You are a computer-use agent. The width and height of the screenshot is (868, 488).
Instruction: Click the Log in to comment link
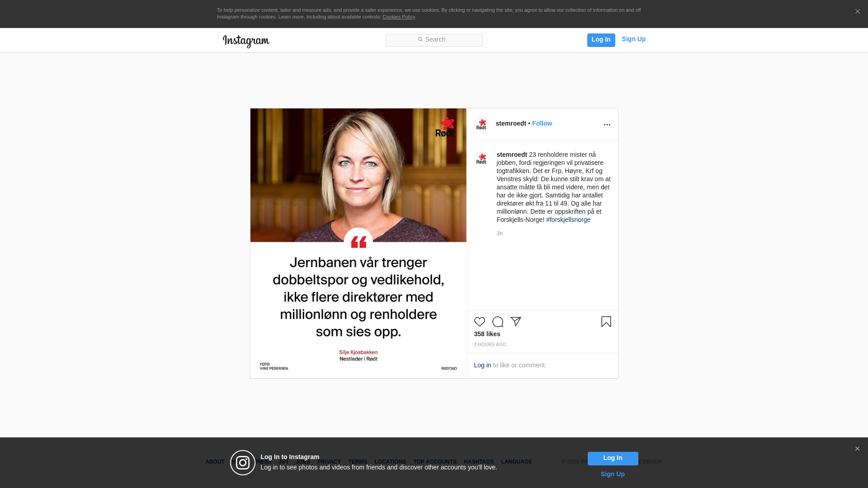point(482,365)
